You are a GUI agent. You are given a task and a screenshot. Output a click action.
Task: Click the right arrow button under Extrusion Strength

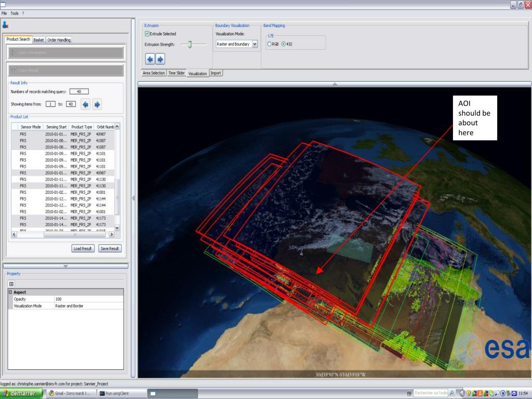coord(160,59)
